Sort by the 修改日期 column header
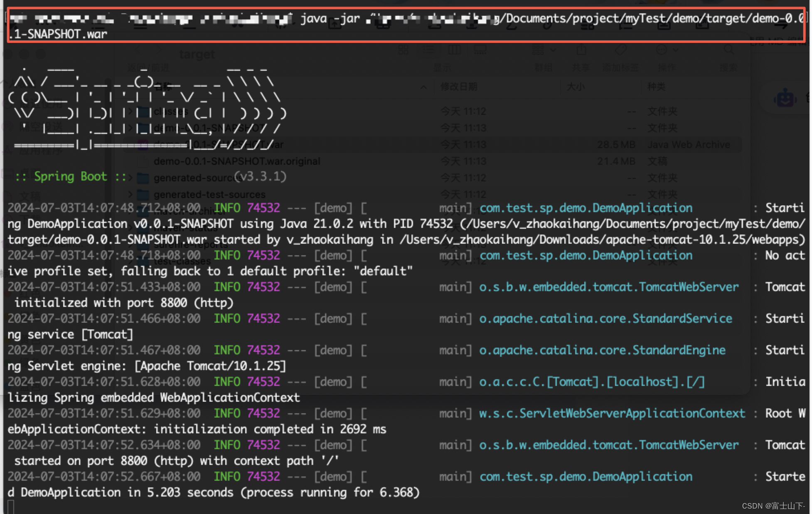 [459, 86]
